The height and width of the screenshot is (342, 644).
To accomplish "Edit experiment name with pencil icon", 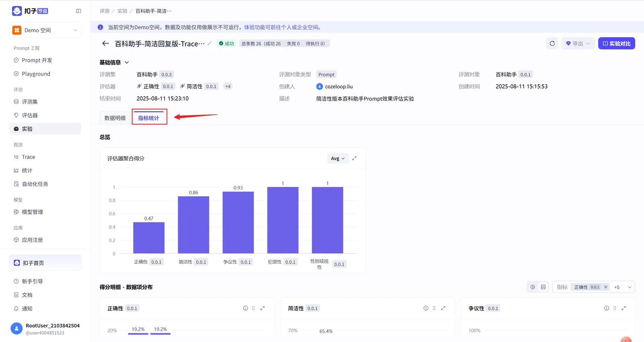I will (209, 43).
